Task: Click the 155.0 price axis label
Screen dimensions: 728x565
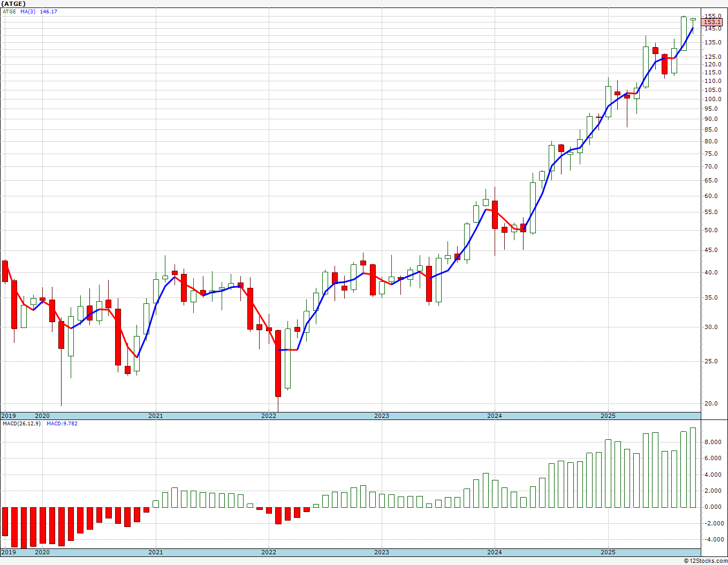Action: (713, 17)
